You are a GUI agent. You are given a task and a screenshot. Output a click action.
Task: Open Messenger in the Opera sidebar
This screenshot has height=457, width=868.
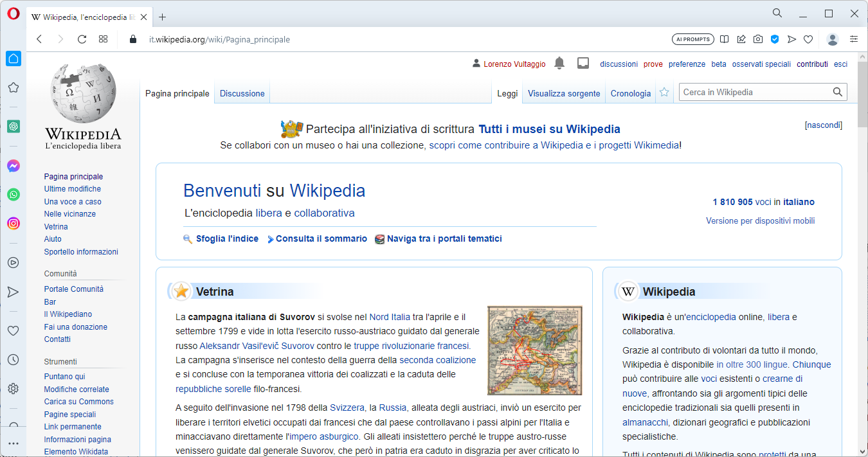click(14, 166)
